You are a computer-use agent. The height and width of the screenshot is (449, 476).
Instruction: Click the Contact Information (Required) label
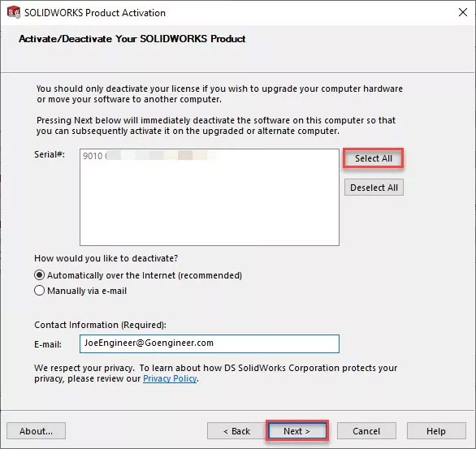tap(100, 325)
